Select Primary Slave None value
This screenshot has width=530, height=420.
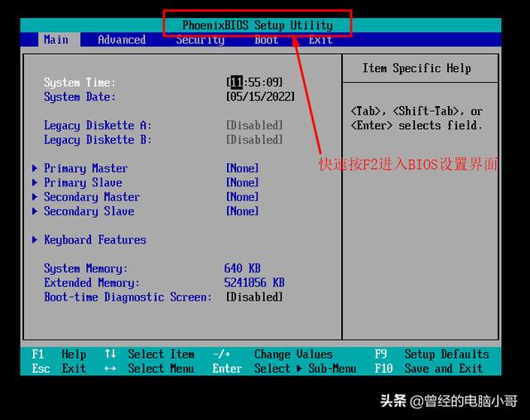(x=243, y=182)
